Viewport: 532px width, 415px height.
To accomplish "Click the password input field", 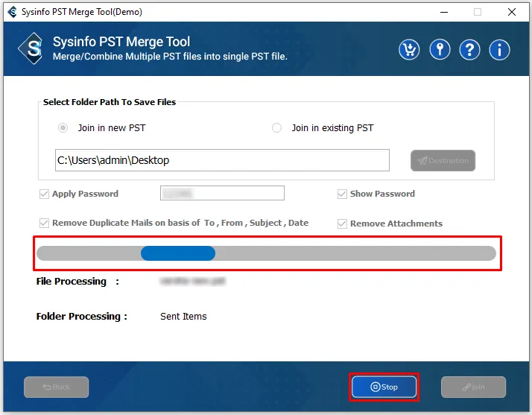I will [222, 193].
